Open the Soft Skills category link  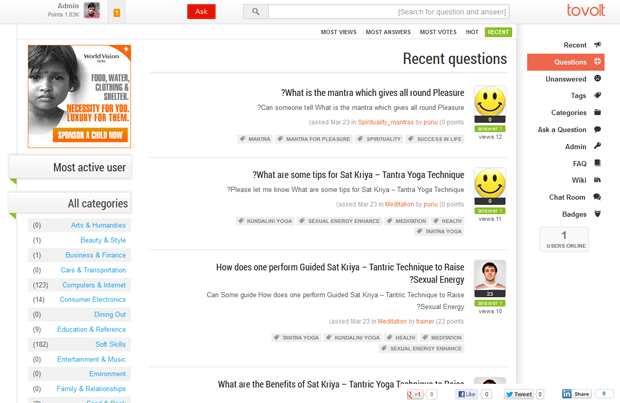pyautogui.click(x=110, y=344)
